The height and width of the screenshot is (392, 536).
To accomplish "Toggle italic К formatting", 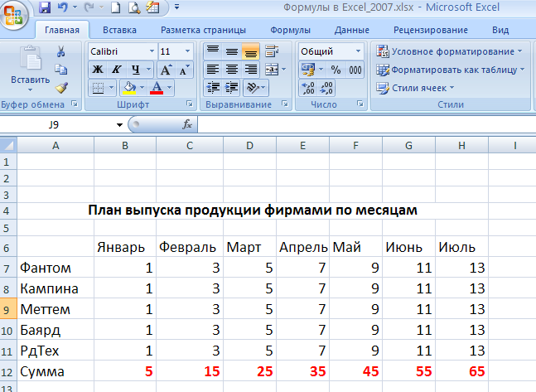I will coord(117,70).
